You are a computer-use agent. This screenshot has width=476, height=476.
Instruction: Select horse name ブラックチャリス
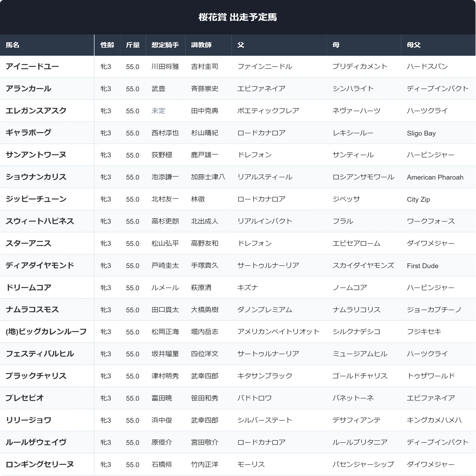click(x=36, y=376)
